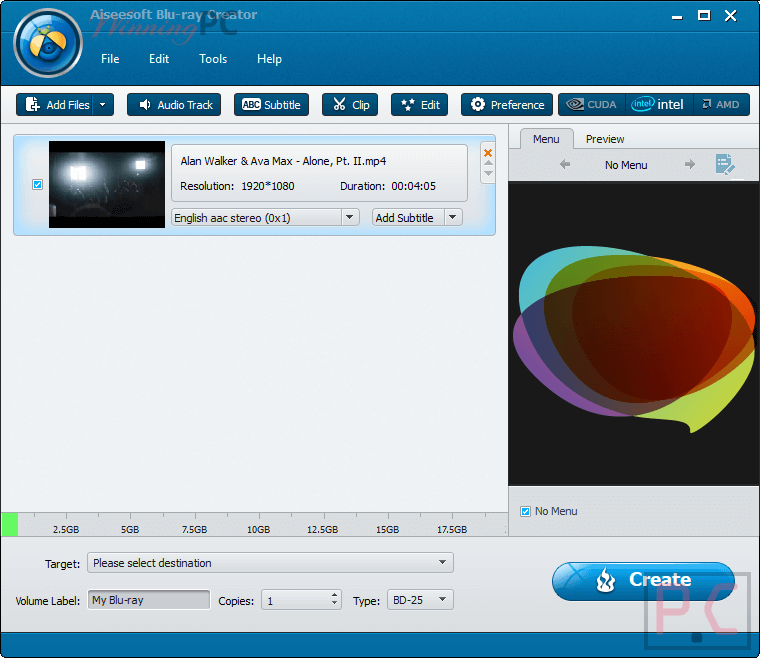
Task: Switch to the Menu tab
Action: click(546, 139)
